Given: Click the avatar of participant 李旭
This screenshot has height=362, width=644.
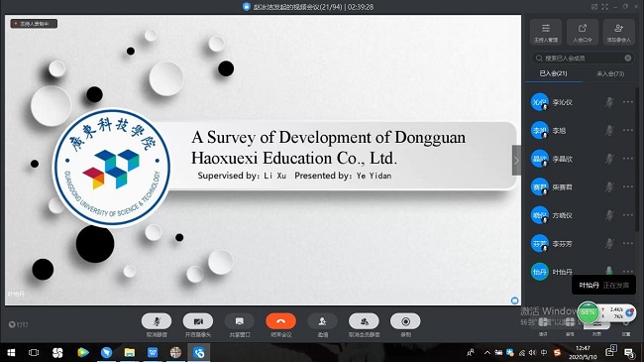Looking at the screenshot, I should [539, 130].
